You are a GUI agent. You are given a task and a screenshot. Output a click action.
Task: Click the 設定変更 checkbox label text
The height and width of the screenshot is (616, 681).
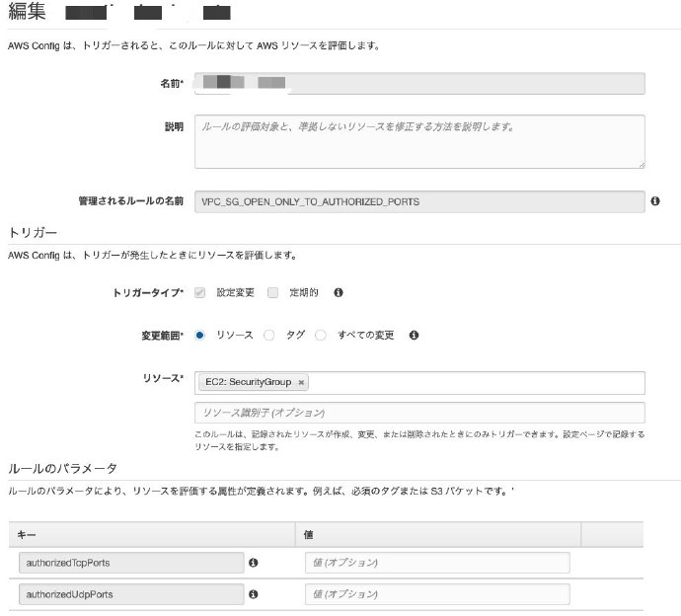(x=236, y=293)
